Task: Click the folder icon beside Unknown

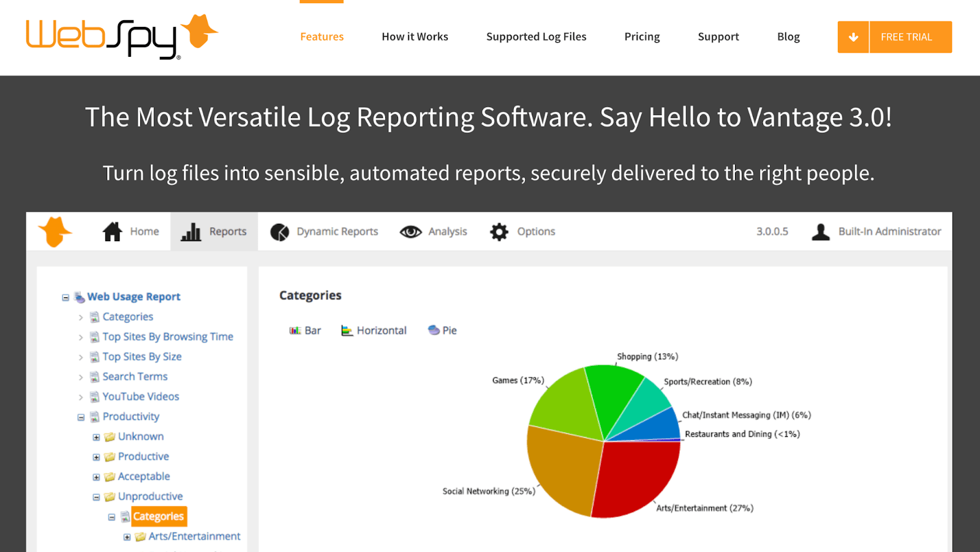Action: (110, 437)
